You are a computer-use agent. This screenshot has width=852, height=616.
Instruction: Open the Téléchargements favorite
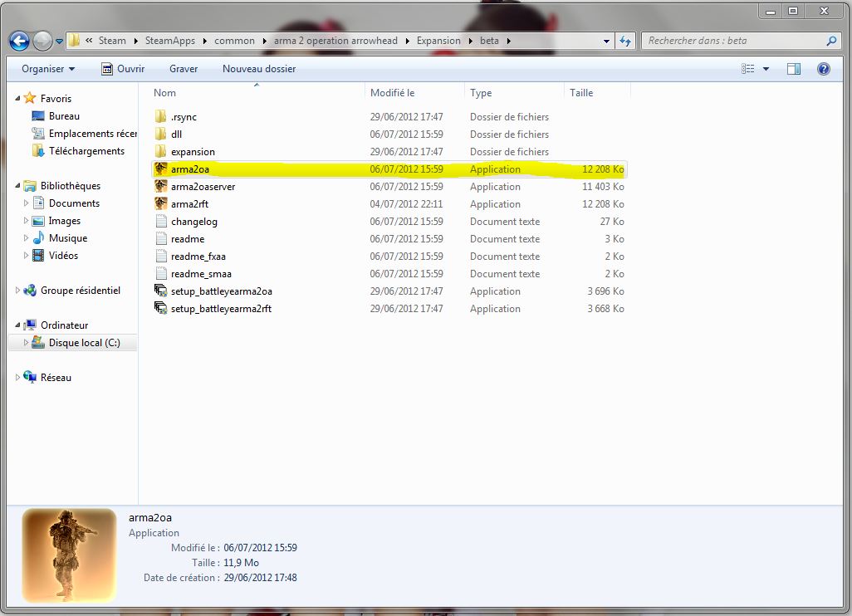pos(86,150)
